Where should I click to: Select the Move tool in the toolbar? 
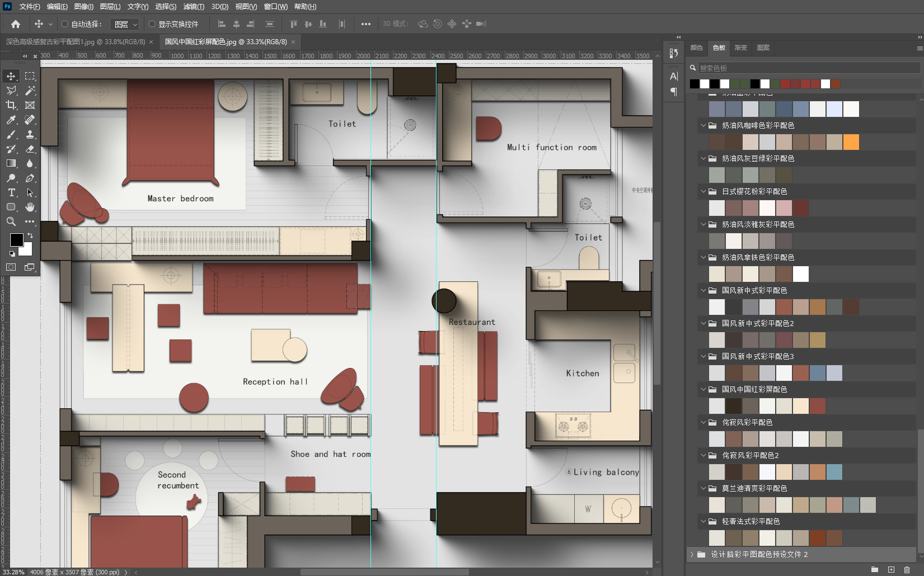tap(11, 76)
